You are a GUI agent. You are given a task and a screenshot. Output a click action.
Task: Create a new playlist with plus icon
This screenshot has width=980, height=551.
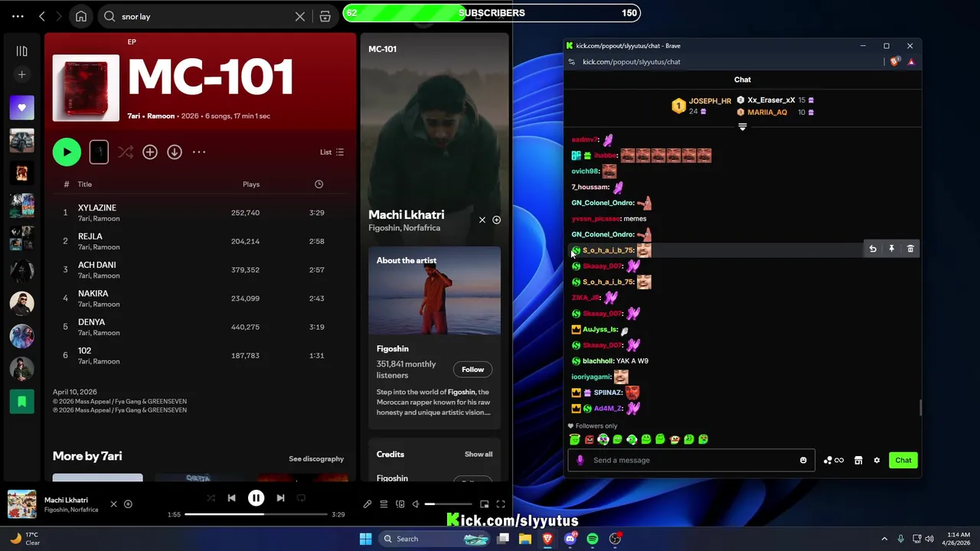pos(21,74)
